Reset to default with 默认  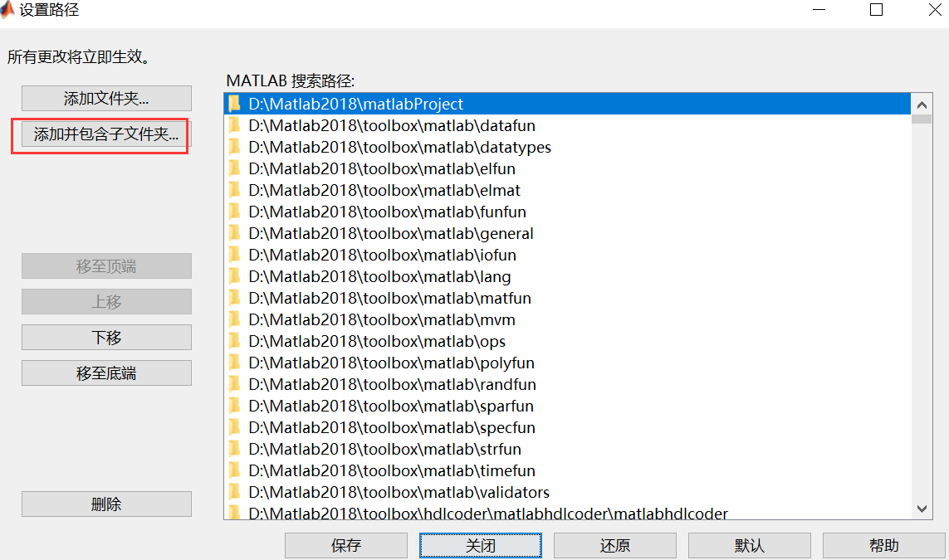[x=749, y=546]
